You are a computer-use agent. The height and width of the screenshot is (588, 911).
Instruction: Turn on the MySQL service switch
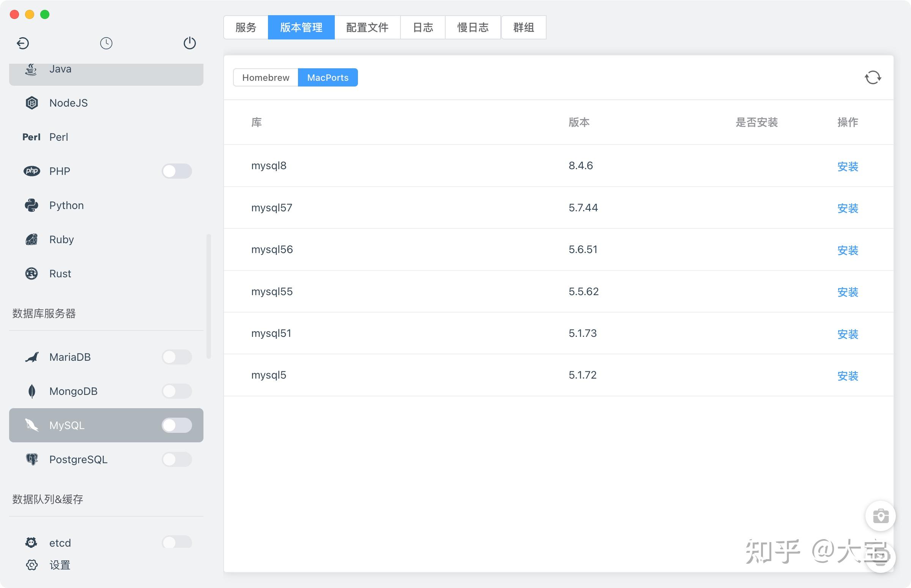[177, 425]
